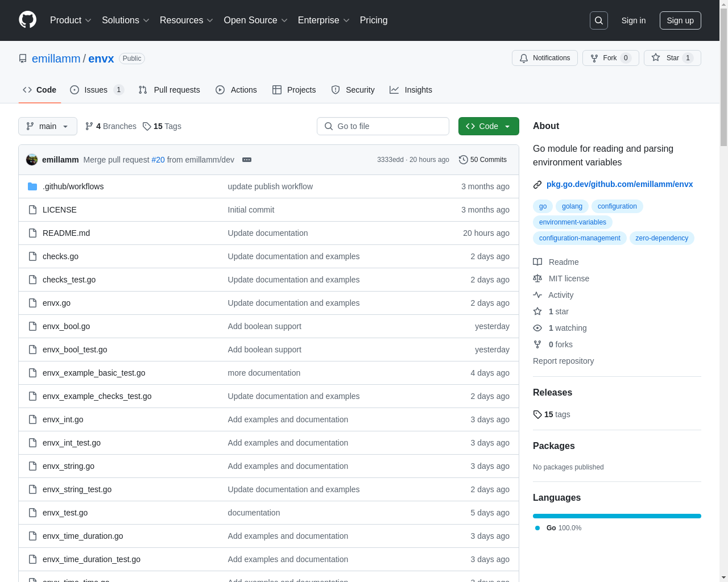Fork the repository with Fork button
The width and height of the screenshot is (728, 582).
click(x=611, y=58)
